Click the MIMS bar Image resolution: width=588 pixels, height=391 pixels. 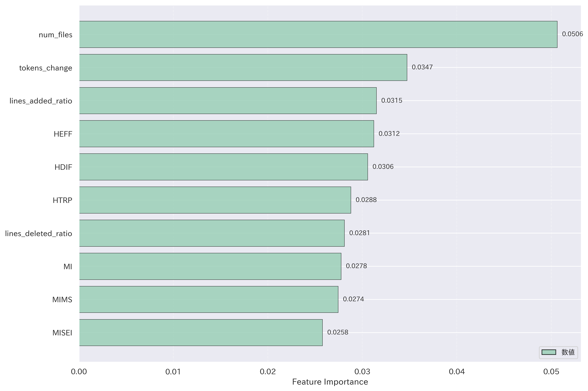209,299
